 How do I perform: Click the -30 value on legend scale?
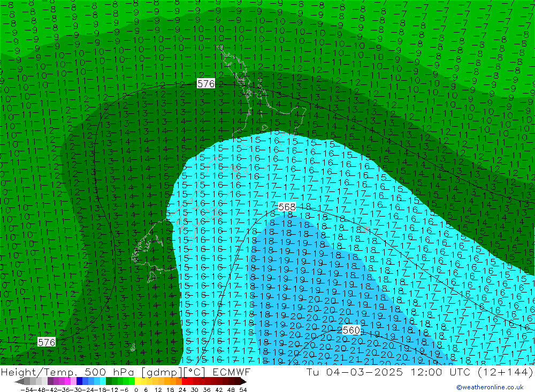click(x=76, y=390)
